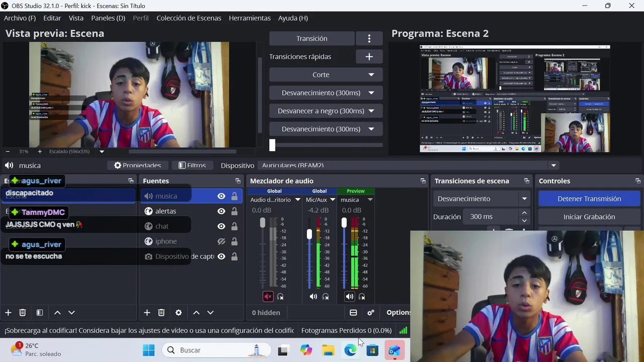Open Mic/Aux channel menu arrow
This screenshot has width=644, height=362.
[333, 200]
